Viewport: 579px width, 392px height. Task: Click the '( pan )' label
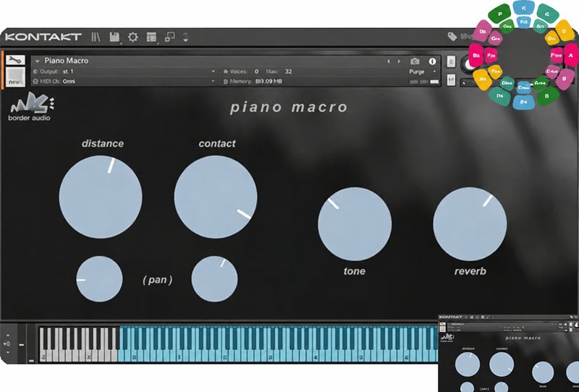158,280
